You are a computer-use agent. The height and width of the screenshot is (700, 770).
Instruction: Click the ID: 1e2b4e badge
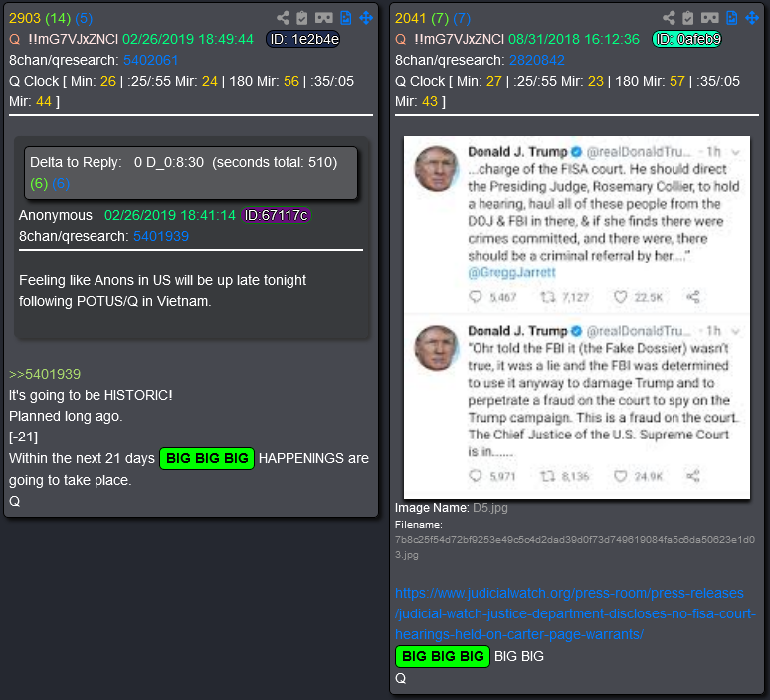coord(303,39)
